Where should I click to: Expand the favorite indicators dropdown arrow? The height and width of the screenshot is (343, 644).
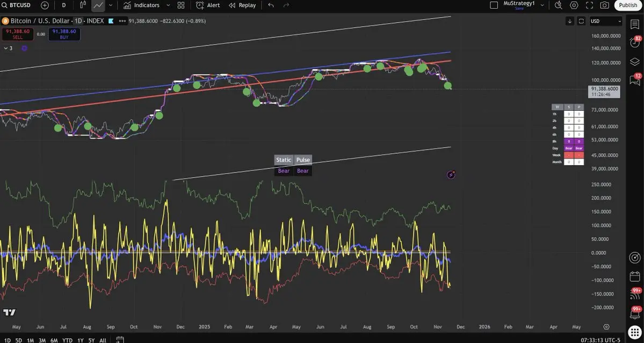pos(168,5)
